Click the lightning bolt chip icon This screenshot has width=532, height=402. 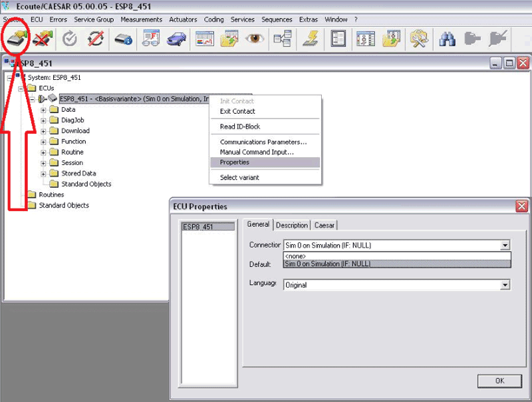coord(311,39)
